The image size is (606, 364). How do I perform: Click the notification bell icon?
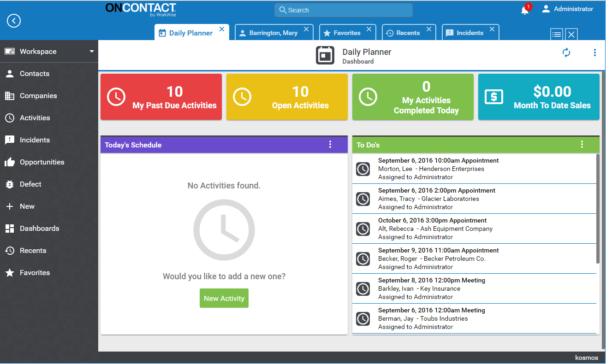coord(525,10)
